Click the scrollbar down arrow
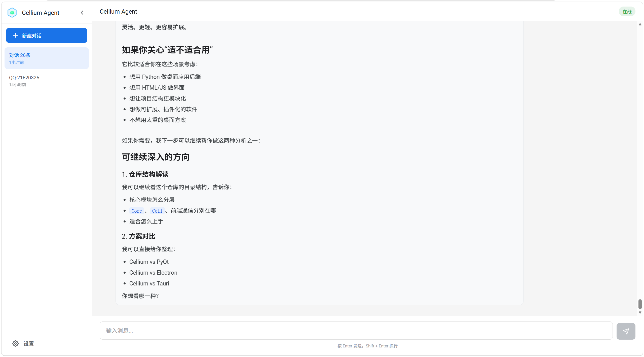The image size is (644, 357). (x=640, y=312)
